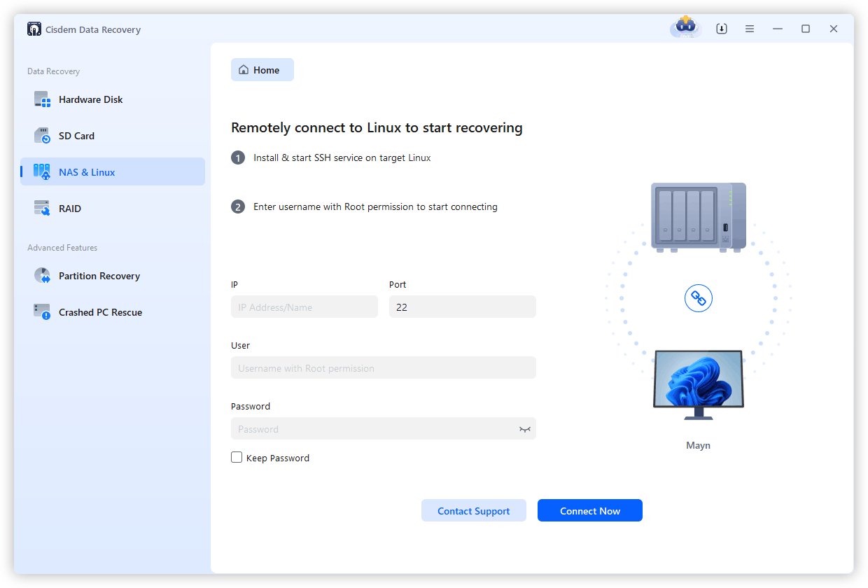868x588 pixels.
Task: Click into the Password input field
Action: (x=371, y=429)
